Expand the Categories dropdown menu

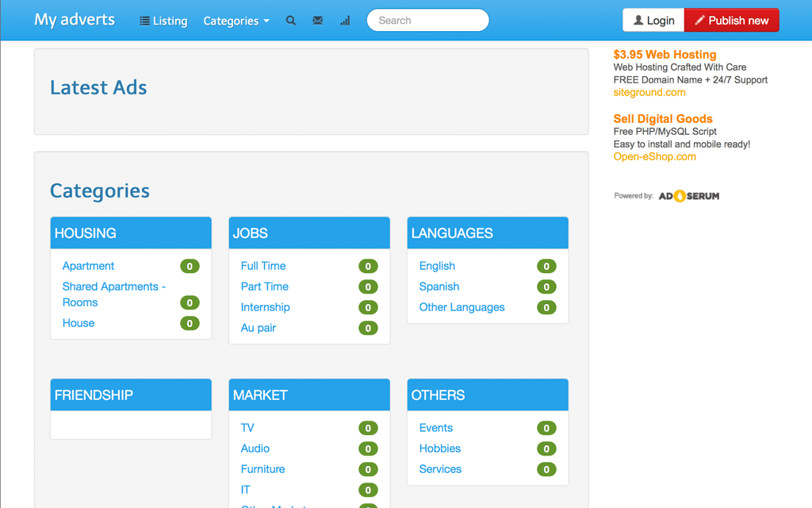[236, 21]
